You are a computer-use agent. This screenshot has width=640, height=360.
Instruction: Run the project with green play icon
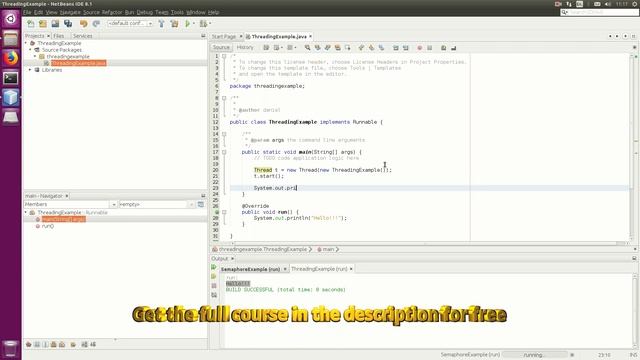pyautogui.click(x=188, y=24)
